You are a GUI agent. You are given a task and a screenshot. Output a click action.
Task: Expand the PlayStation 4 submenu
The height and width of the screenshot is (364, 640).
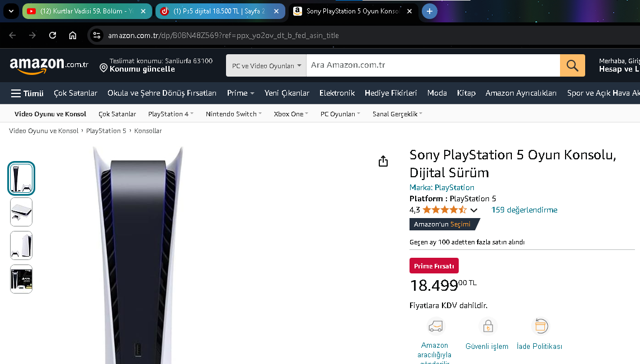pyautogui.click(x=171, y=114)
